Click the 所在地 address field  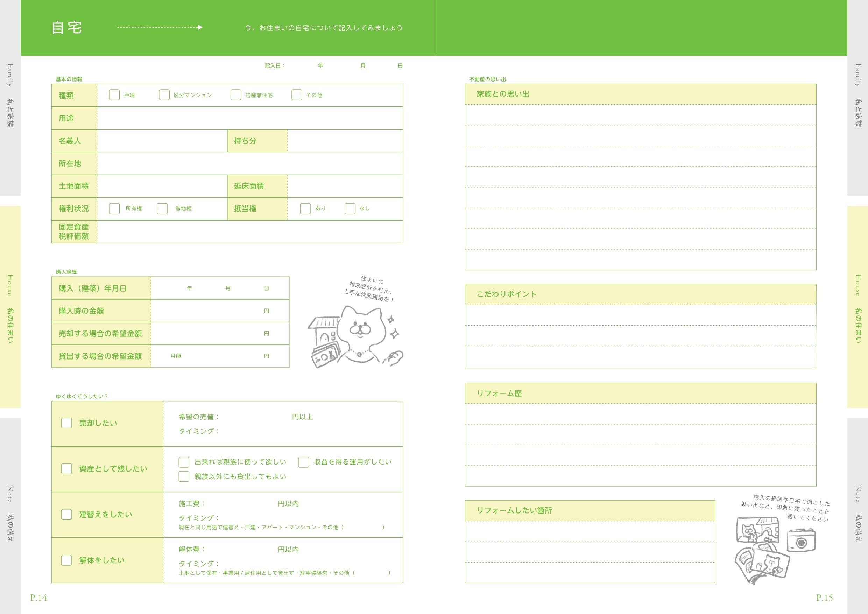(x=249, y=163)
